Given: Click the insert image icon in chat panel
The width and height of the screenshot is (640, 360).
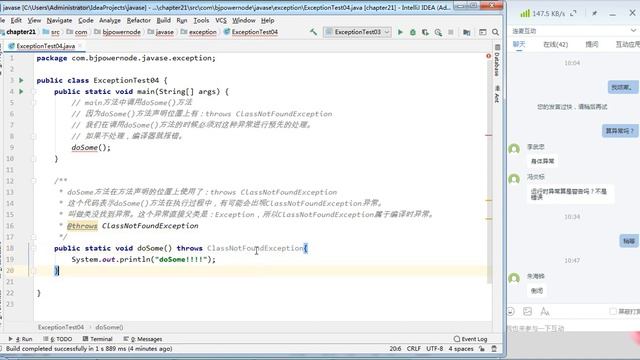Looking at the screenshot, I should click(x=527, y=311).
